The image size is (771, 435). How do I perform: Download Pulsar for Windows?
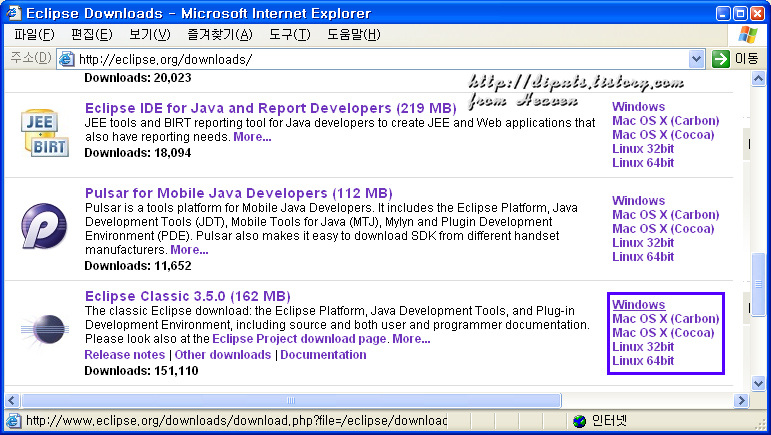click(x=638, y=201)
